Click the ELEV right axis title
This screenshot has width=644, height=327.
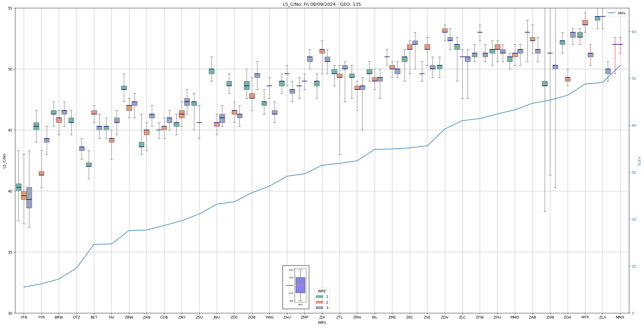point(639,161)
